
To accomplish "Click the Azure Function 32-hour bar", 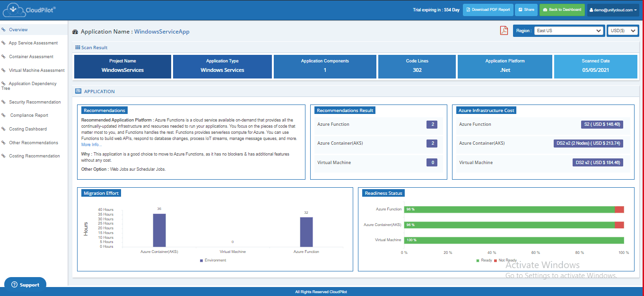I will coord(306,232).
